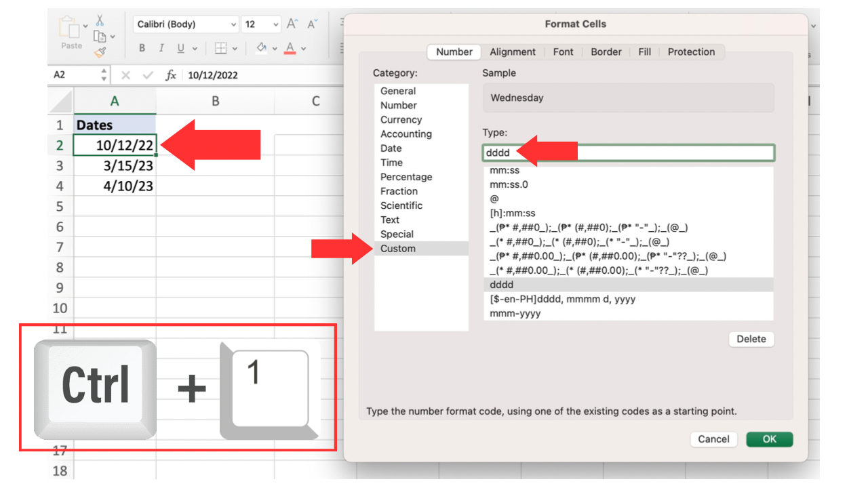The width and height of the screenshot is (868, 488).
Task: Apply red font color icon
Action: coord(290,48)
